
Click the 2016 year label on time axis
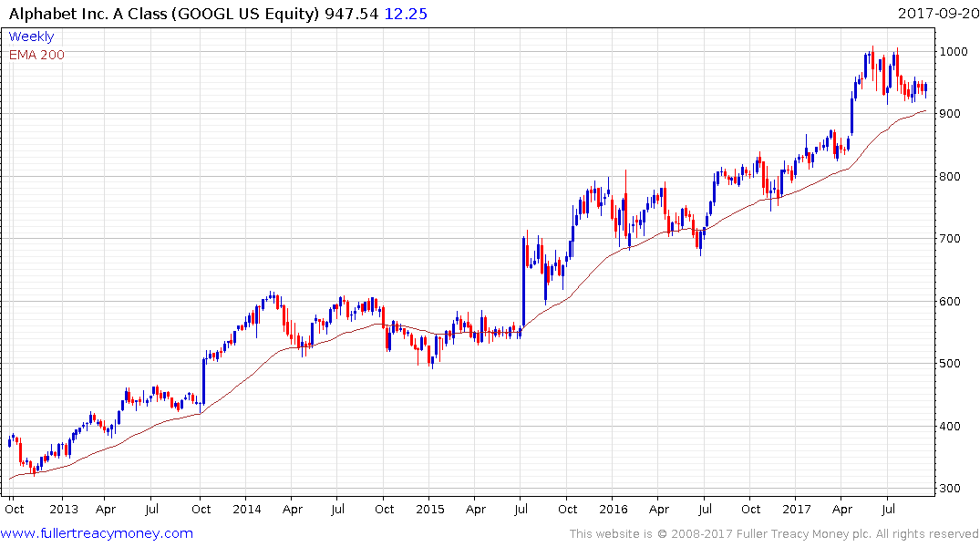[614, 510]
